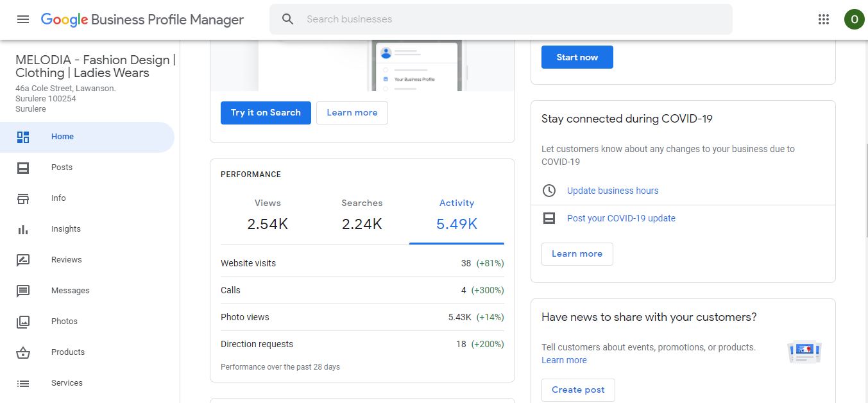Click the Messages chat icon

pos(23,291)
